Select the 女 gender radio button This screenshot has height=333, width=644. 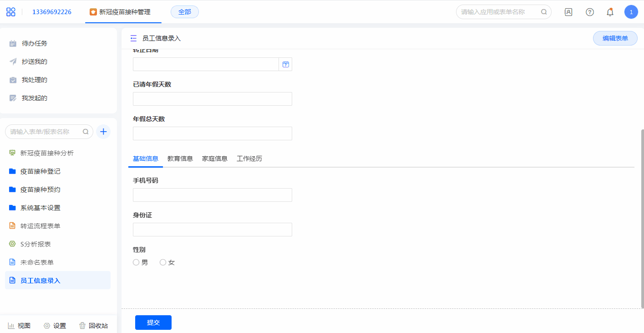click(163, 262)
